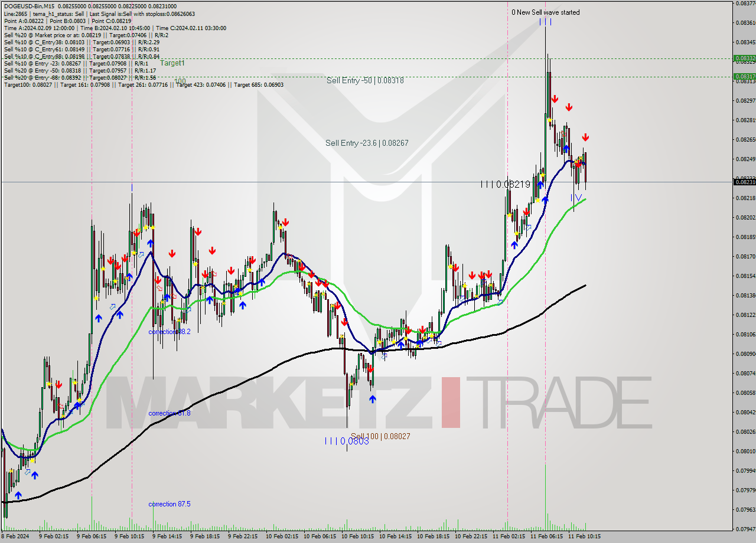The width and height of the screenshot is (756, 543).
Task: Click the '8 Feb 2024' time axis label
Action: tap(16, 537)
